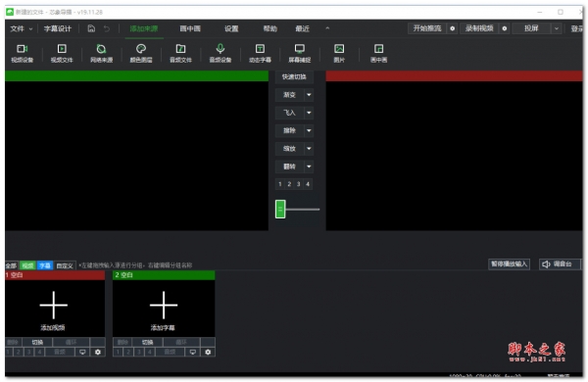Click the save file icon

91,28
